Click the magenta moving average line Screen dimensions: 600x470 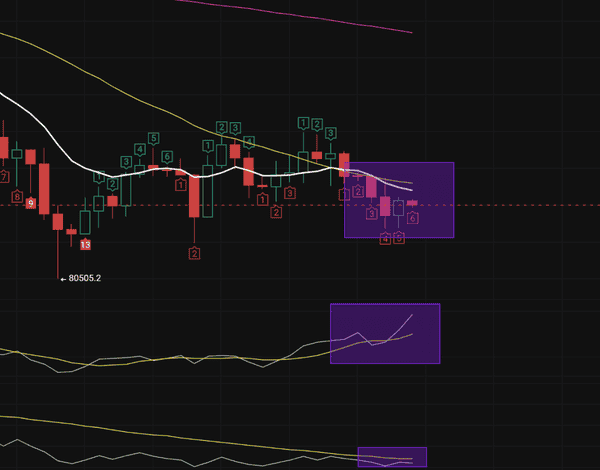[350, 20]
